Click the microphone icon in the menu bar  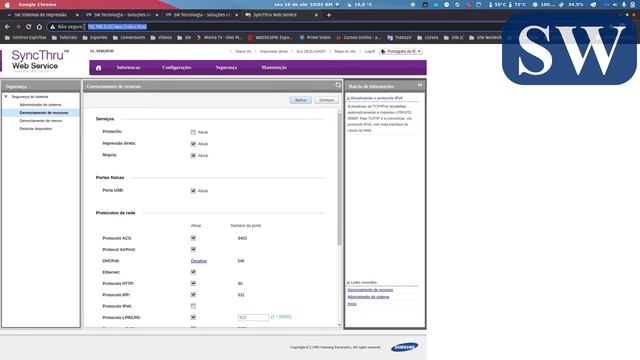click(624, 4)
